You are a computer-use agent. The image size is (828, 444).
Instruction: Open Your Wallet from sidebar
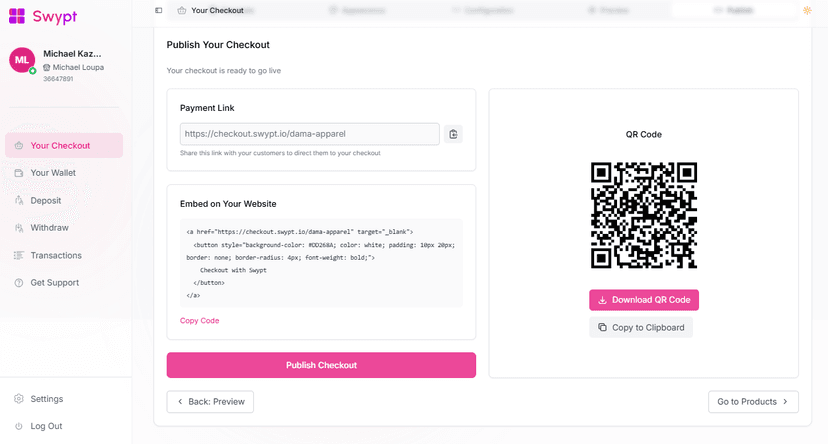53,173
